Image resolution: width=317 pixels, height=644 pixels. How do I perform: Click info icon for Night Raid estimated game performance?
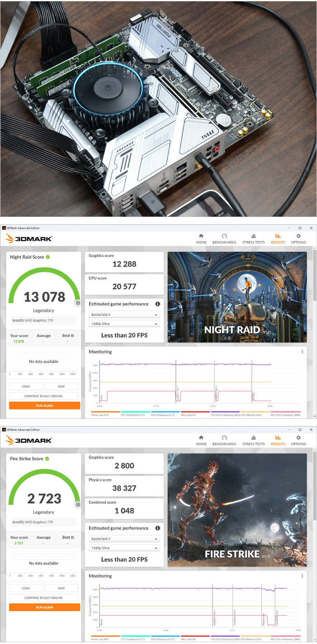coord(158,304)
